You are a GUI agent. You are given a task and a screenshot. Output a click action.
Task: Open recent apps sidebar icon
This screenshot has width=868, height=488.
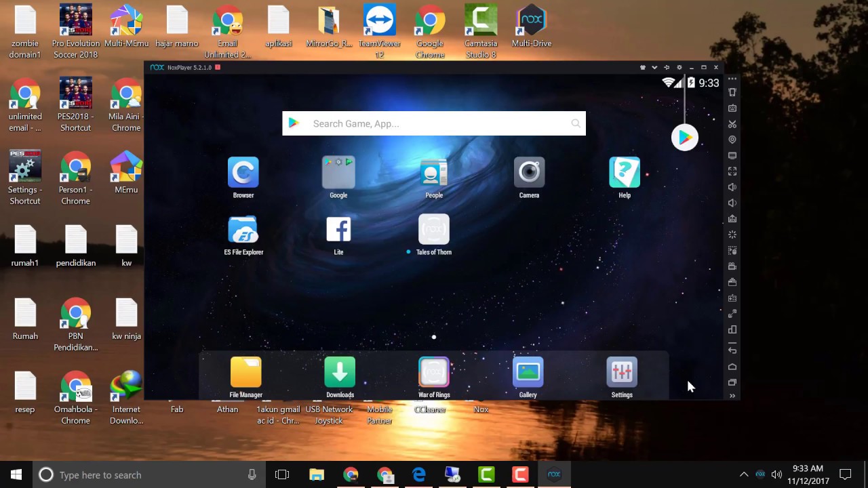click(732, 382)
